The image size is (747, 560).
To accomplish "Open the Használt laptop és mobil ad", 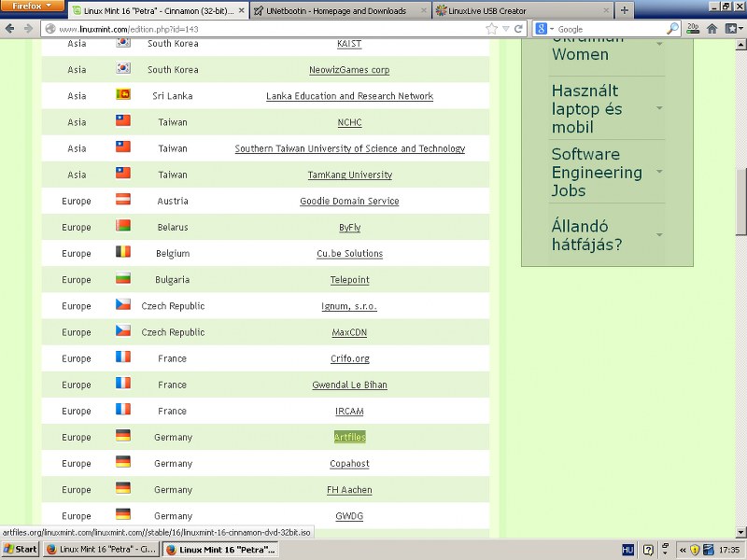I will (x=587, y=108).
